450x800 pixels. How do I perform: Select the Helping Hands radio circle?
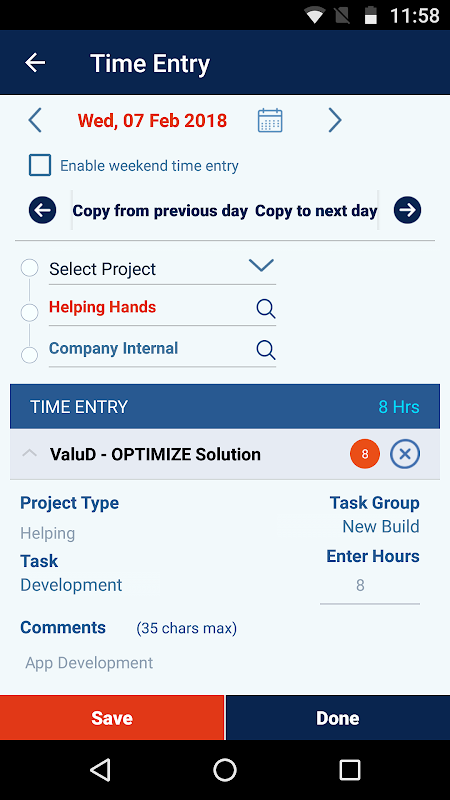click(x=30, y=312)
